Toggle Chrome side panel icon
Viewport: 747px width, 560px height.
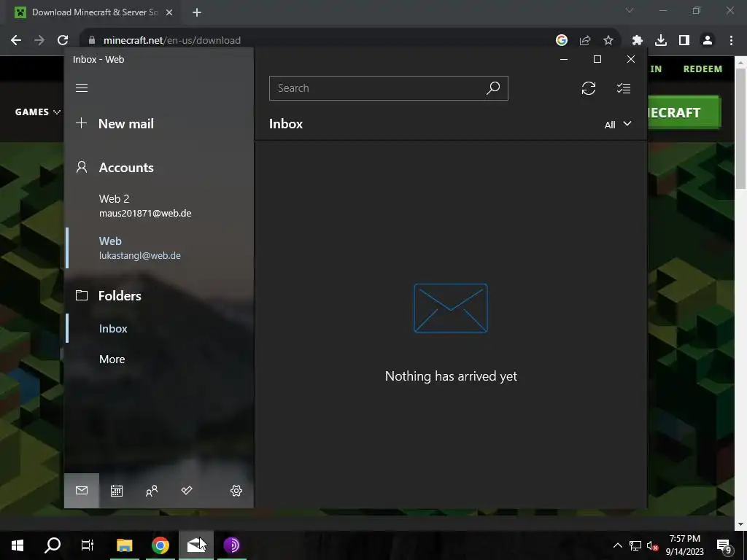pyautogui.click(x=684, y=41)
